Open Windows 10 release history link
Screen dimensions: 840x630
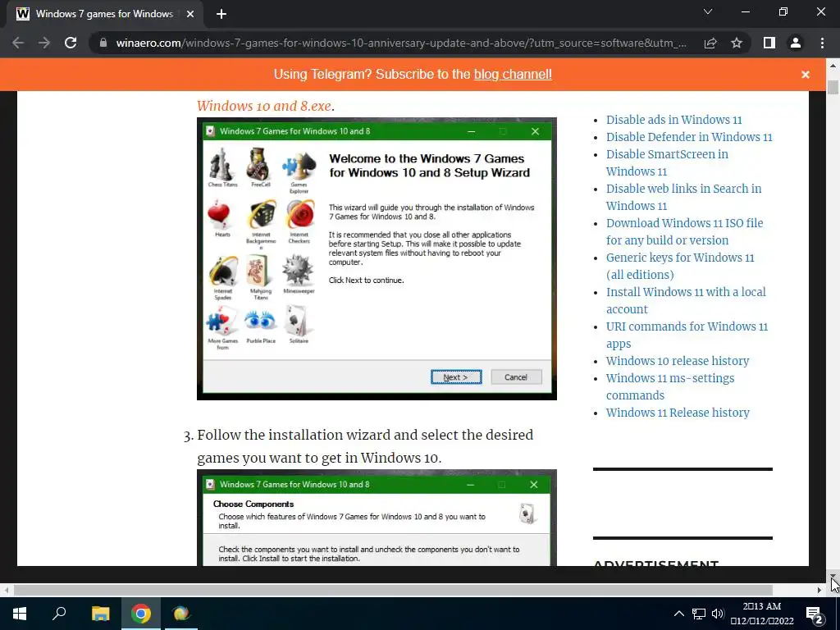677,361
